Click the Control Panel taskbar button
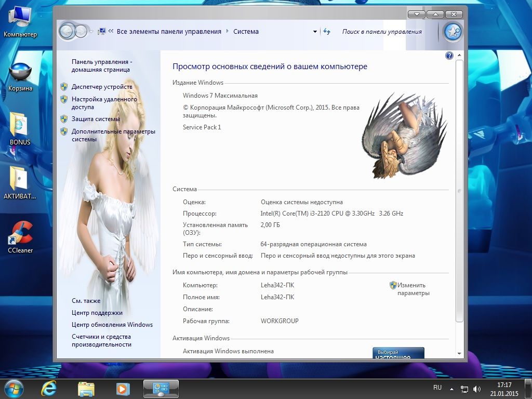The height and width of the screenshot is (399, 532). click(161, 389)
